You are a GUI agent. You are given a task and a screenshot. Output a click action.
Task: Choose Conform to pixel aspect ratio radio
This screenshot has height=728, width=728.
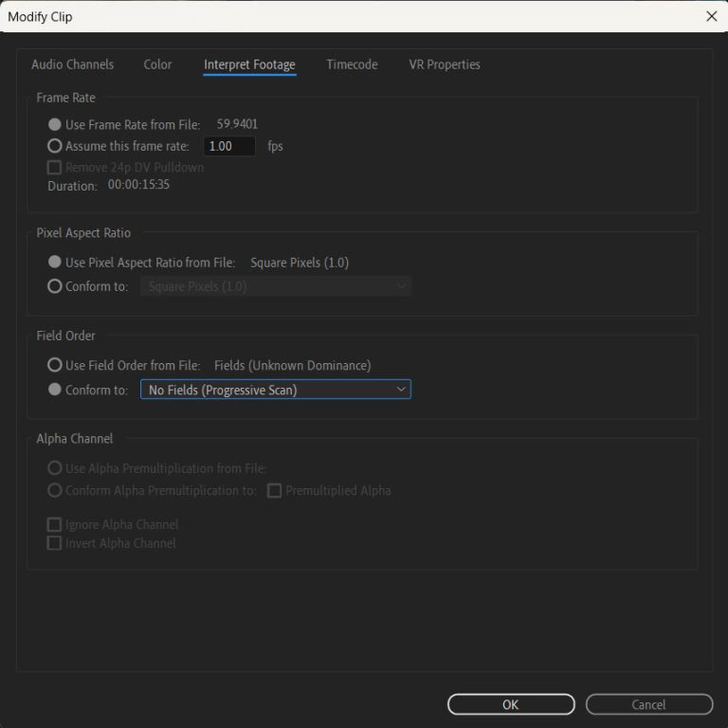tap(55, 286)
